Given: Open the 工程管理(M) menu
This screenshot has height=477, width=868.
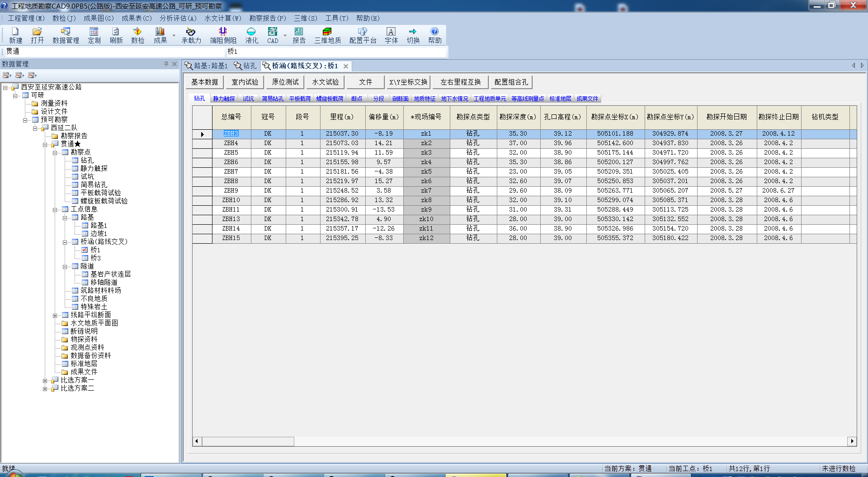Looking at the screenshot, I should (x=26, y=18).
